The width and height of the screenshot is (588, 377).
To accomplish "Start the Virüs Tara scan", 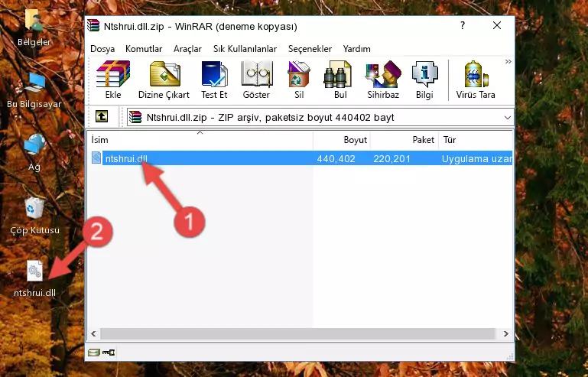I will click(x=476, y=80).
